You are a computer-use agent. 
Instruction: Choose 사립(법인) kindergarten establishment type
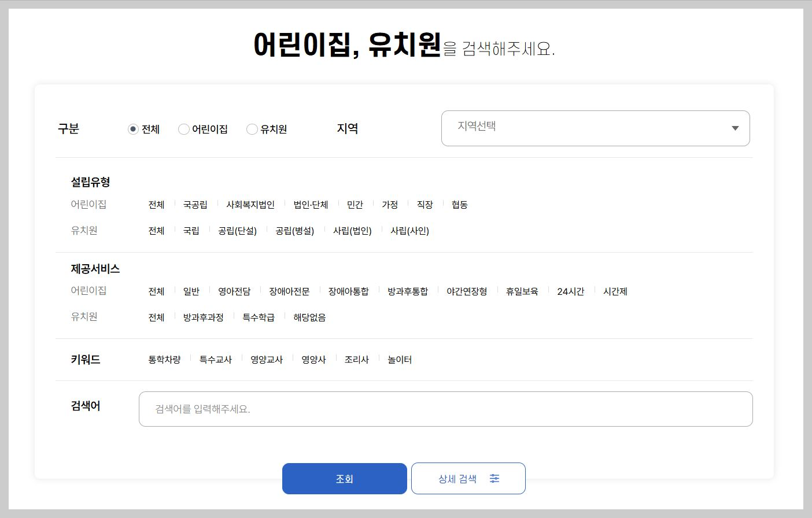(x=353, y=230)
